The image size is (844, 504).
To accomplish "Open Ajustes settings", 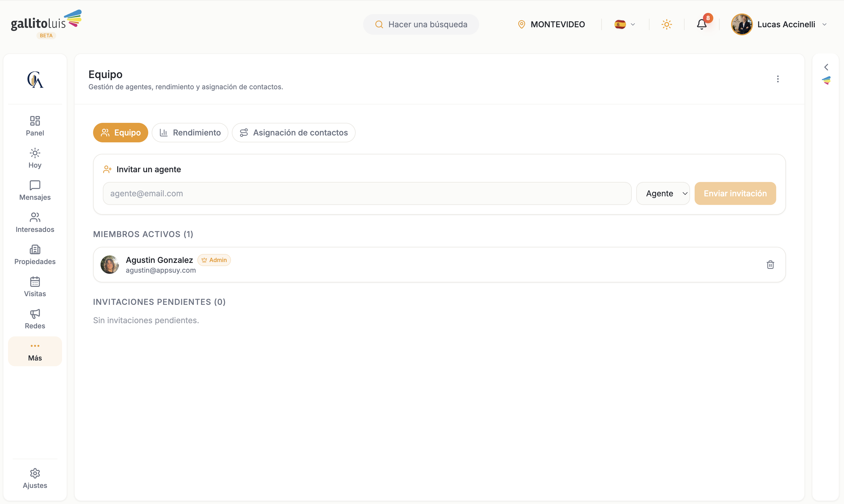I will (x=35, y=478).
